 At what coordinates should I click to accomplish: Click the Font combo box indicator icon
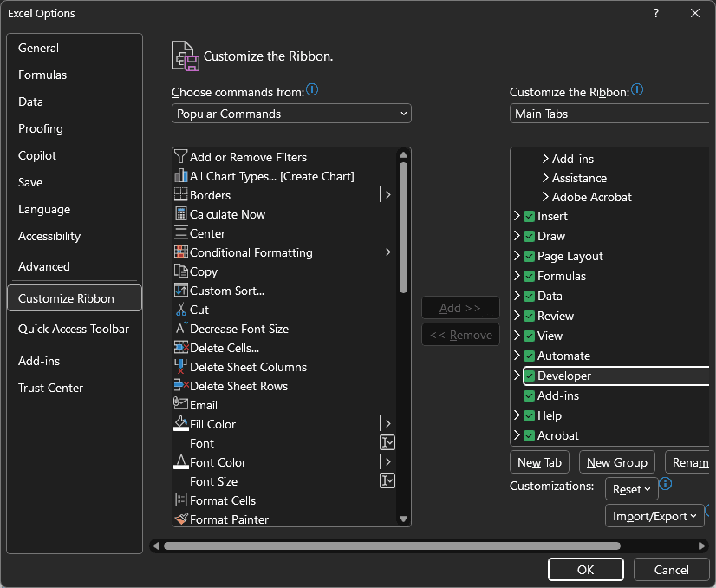click(x=387, y=442)
